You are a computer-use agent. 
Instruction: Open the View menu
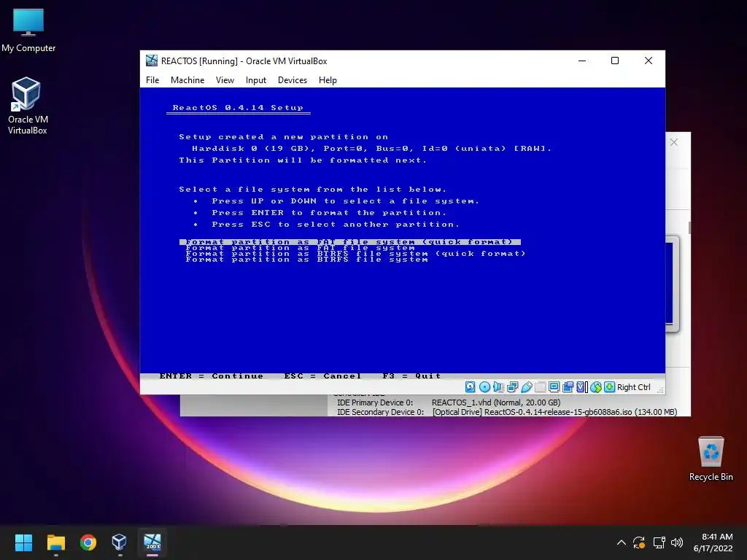click(225, 80)
